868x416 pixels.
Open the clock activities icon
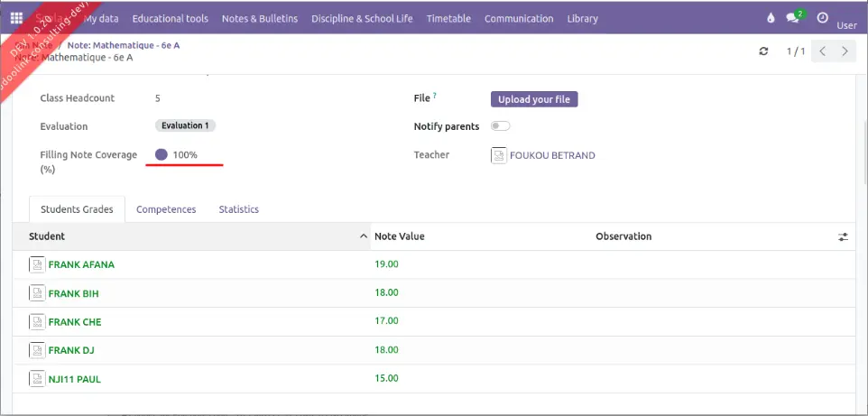[822, 18]
